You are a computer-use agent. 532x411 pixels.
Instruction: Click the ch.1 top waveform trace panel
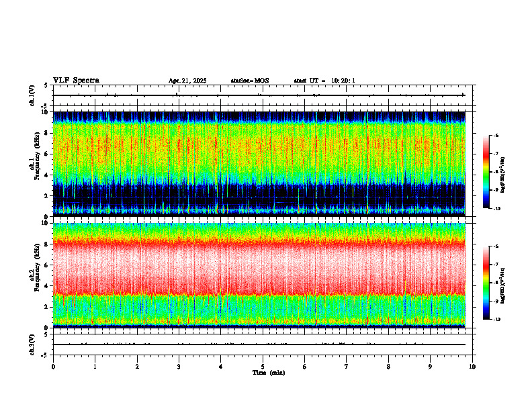click(263, 95)
